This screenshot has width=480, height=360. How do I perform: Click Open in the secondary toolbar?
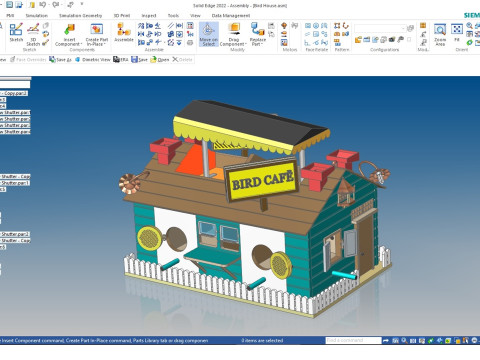(160, 60)
